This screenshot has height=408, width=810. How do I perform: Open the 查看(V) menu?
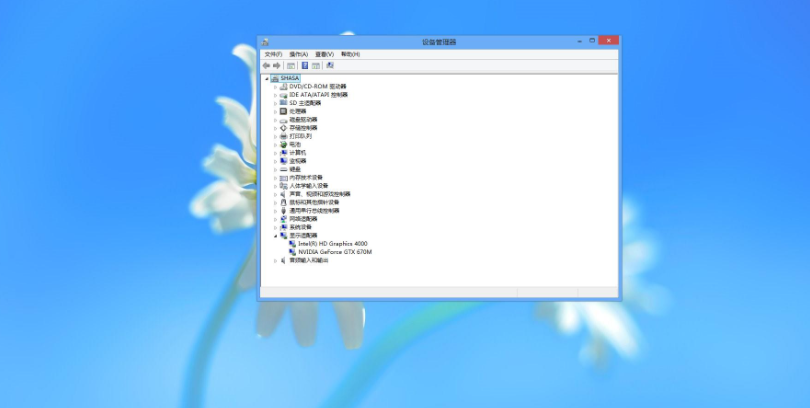pyautogui.click(x=324, y=54)
